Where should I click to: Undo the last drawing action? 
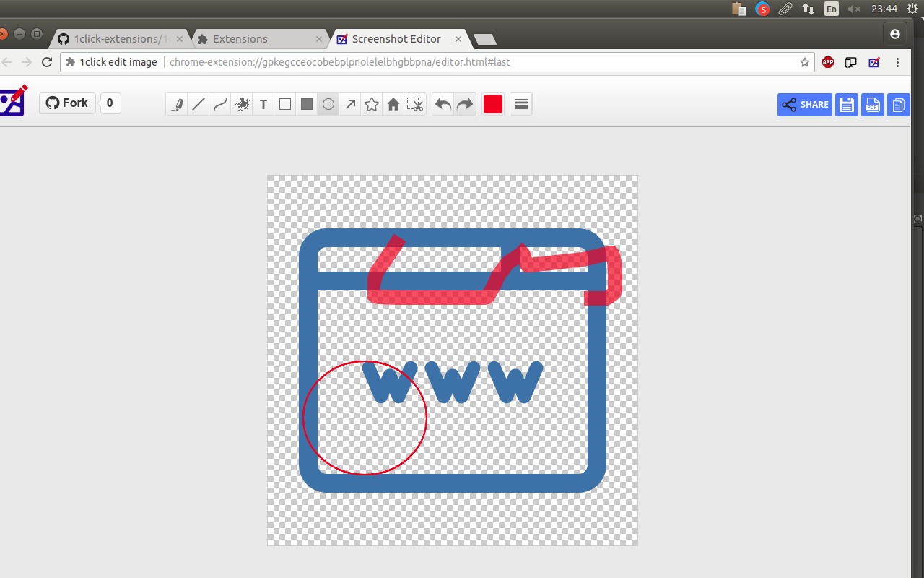(x=443, y=105)
